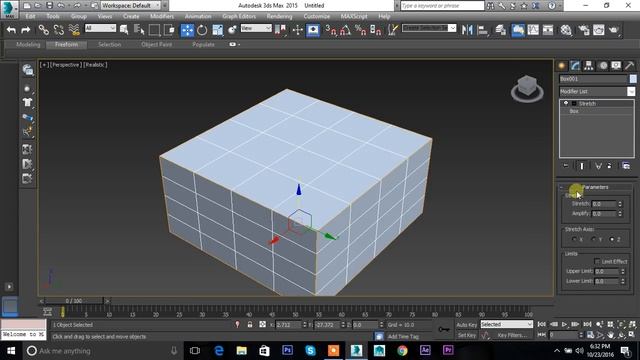Click the time slider showing 0 / 100
Image resolution: width=640 pixels, height=360 pixels.
[74, 301]
